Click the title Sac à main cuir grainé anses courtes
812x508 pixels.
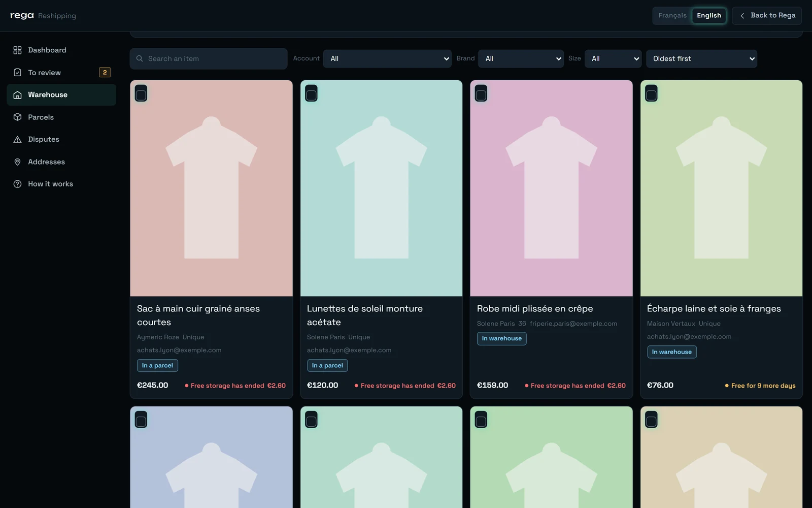tap(198, 315)
